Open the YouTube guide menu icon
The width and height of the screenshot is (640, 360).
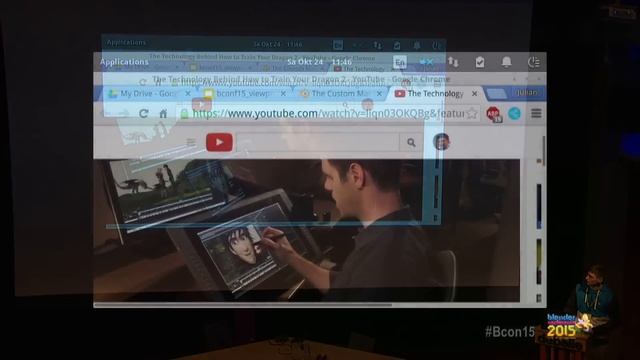pyautogui.click(x=191, y=142)
